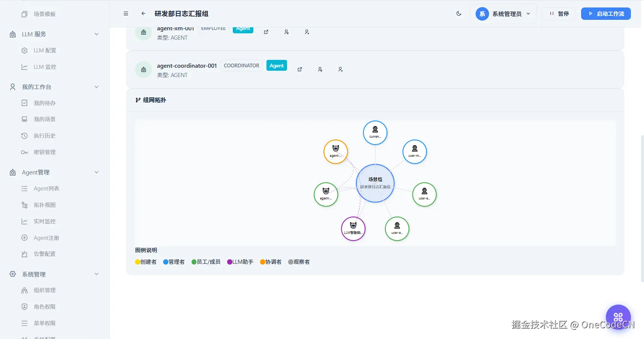The image size is (644, 339).
Task: Collapse the LLM 服务 sidebar section
Action: click(x=97, y=34)
